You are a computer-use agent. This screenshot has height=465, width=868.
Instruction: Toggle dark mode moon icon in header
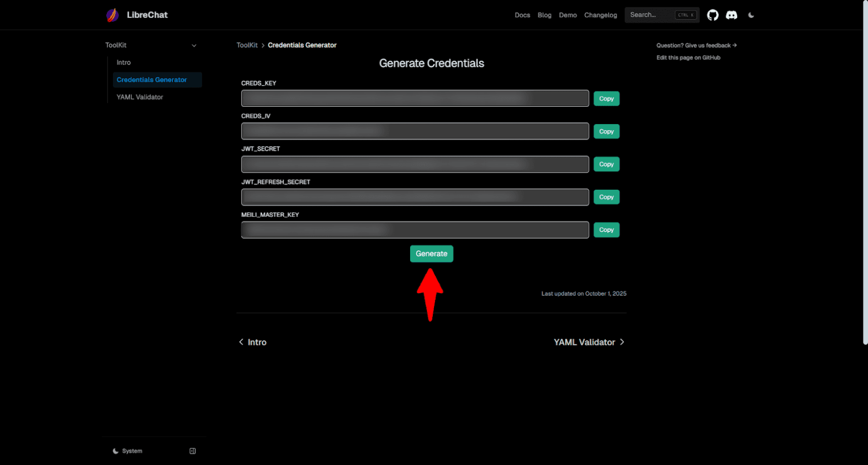tap(751, 15)
